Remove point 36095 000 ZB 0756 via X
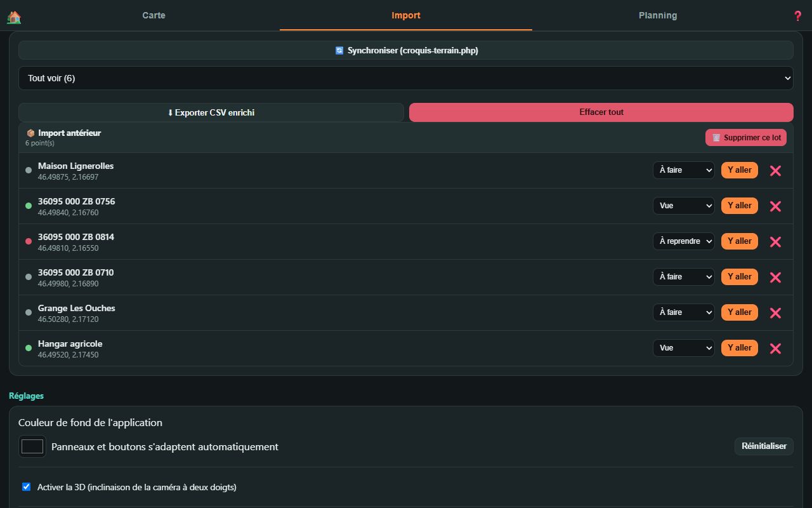812x508 pixels. tap(775, 206)
